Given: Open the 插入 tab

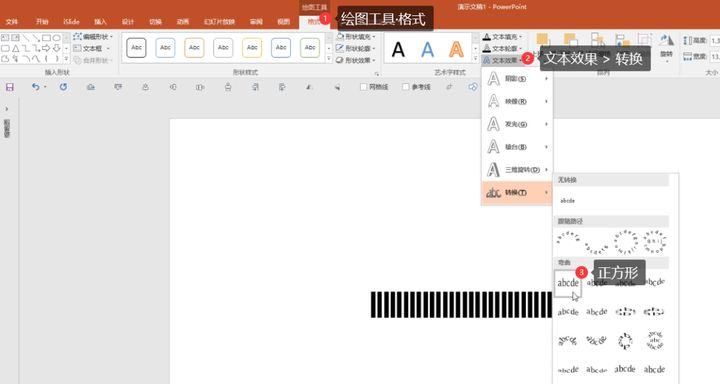Looking at the screenshot, I should 100,22.
